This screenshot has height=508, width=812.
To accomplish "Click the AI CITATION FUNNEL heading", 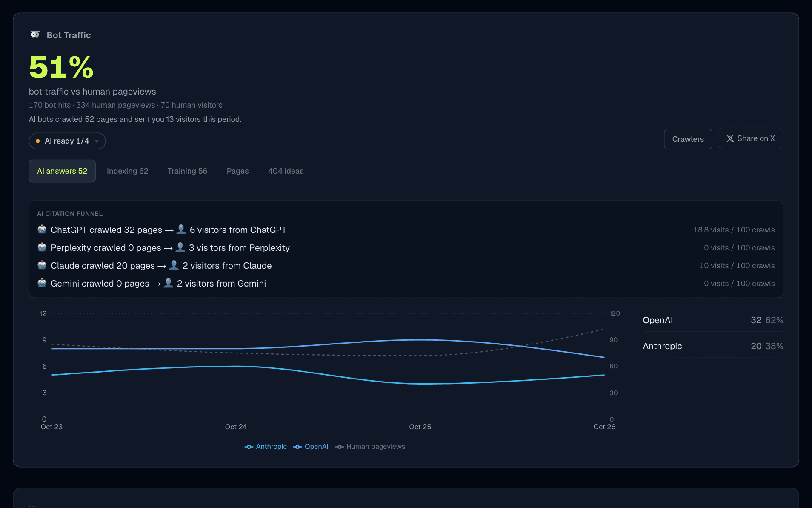I will tap(70, 214).
